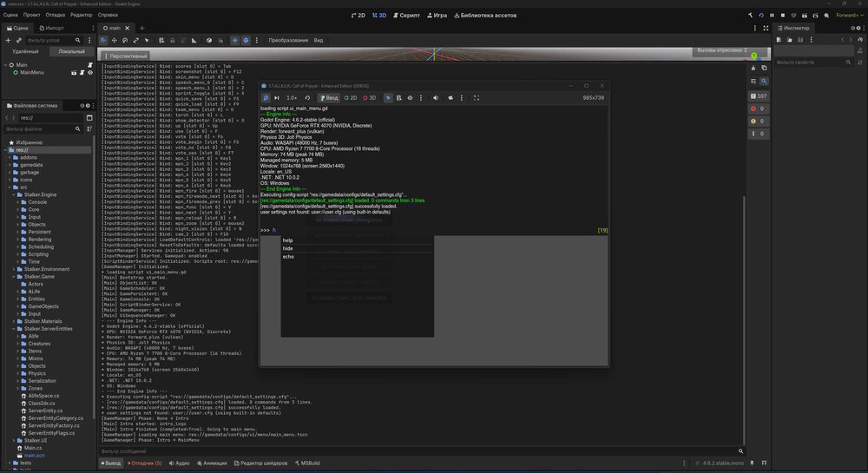Image resolution: width=868 pixels, height=473 pixels.
Task: Open MainMenu scene in editor clapper icon
Action: coord(74,73)
